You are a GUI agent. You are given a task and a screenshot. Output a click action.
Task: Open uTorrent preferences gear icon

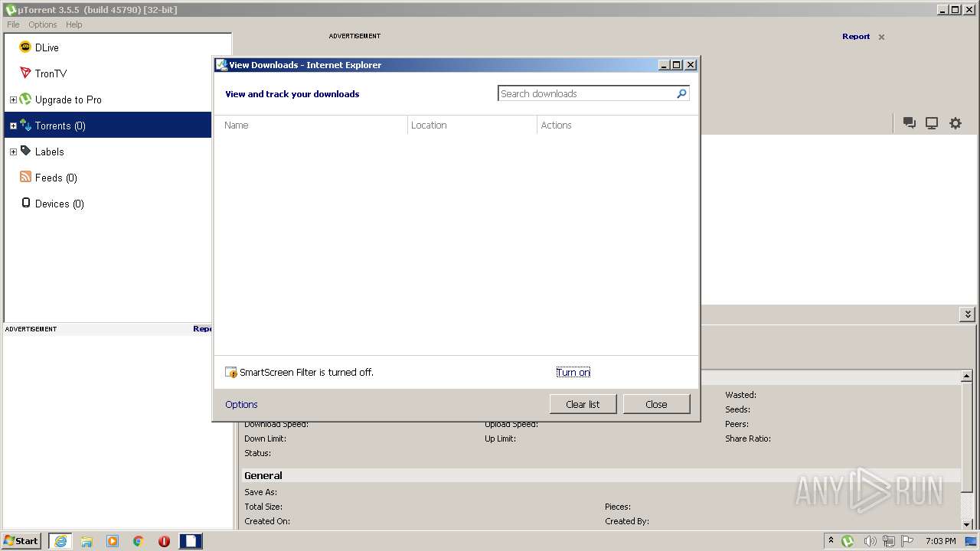[x=955, y=123]
